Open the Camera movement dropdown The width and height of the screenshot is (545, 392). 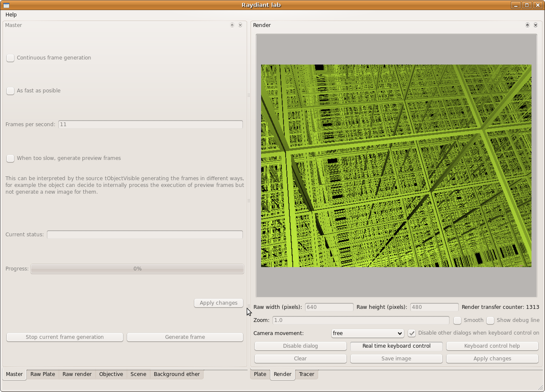point(367,333)
